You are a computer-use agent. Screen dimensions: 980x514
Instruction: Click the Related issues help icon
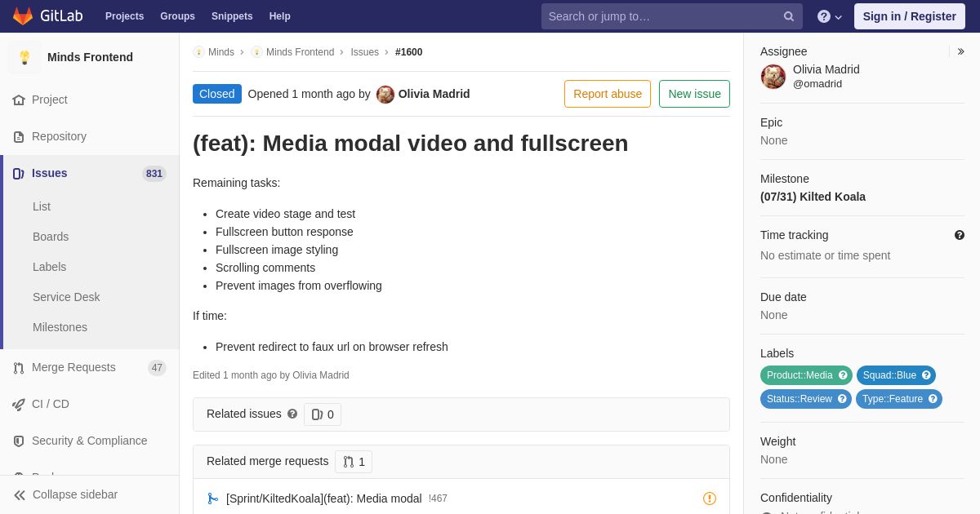tap(292, 414)
